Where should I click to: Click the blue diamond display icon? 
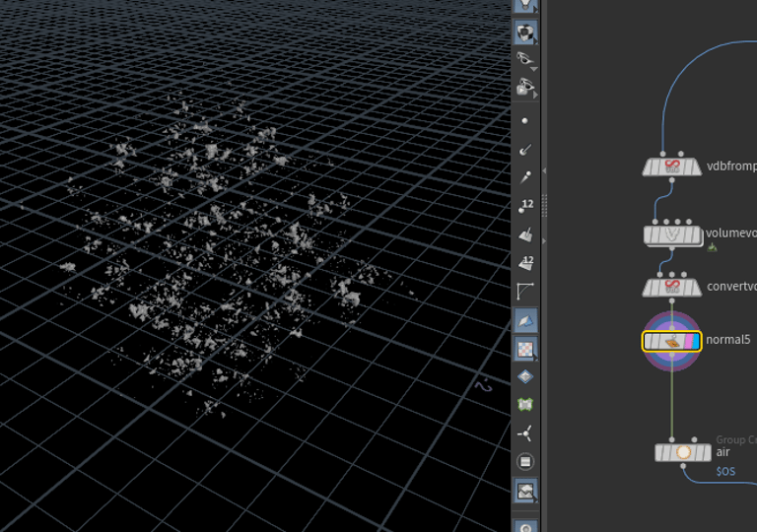click(525, 376)
